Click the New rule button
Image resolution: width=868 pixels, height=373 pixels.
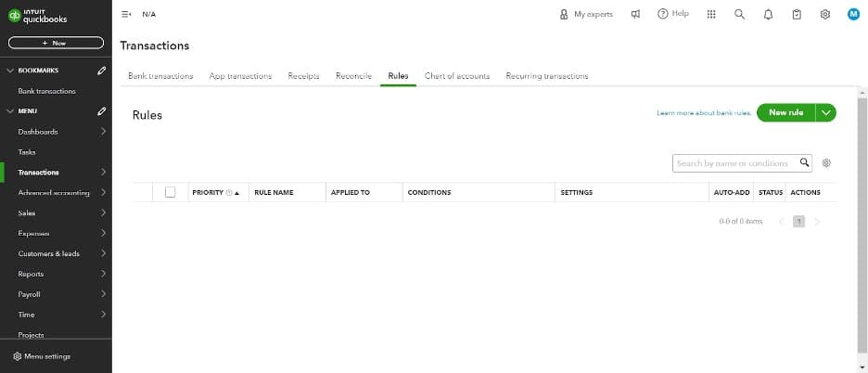click(786, 112)
